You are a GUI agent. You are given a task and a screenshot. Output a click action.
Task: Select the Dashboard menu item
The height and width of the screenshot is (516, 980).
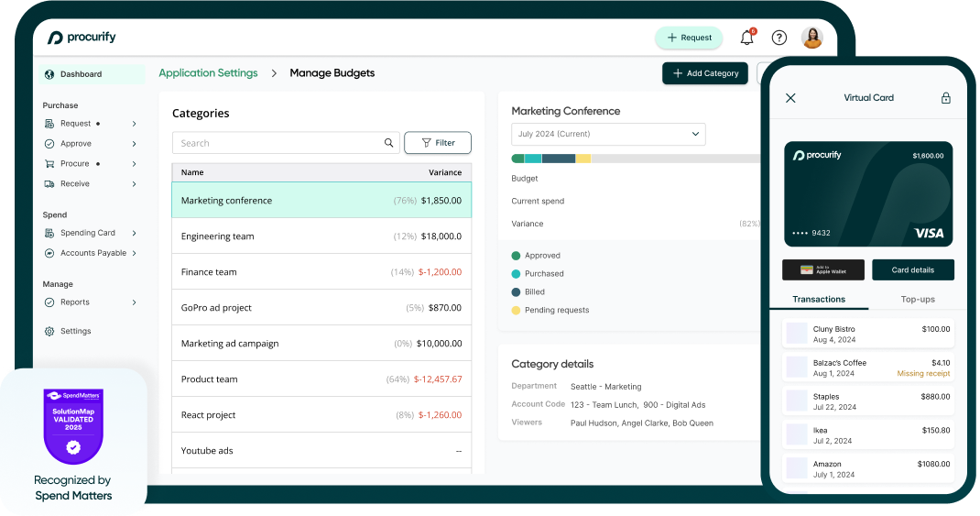81,74
